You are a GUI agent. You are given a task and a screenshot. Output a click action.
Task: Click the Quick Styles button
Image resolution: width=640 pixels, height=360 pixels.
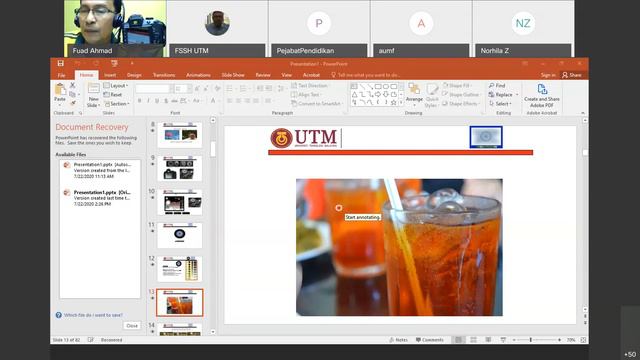pyautogui.click(x=432, y=96)
